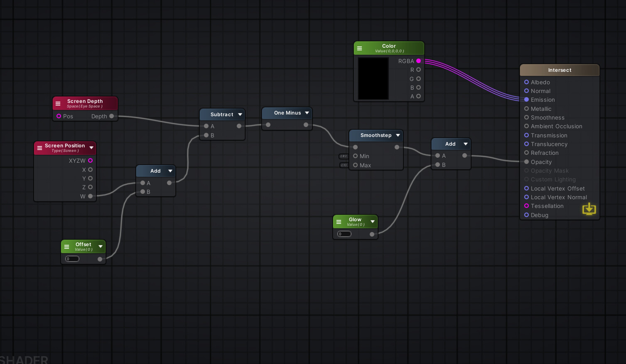
Task: Expand the dropdown on Add node feeding Subtract
Action: pyautogui.click(x=170, y=171)
